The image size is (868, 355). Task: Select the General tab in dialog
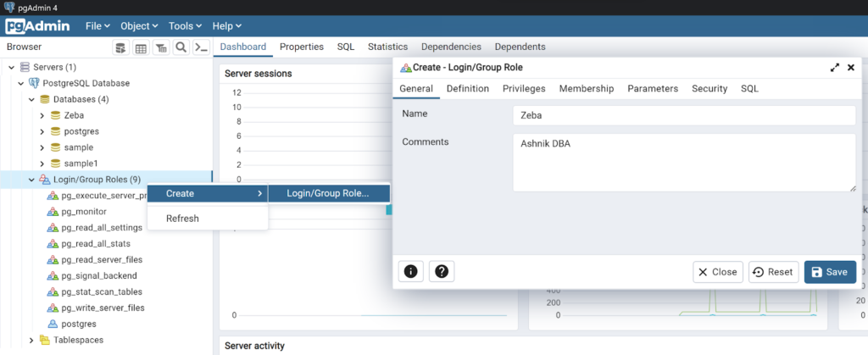[416, 88]
